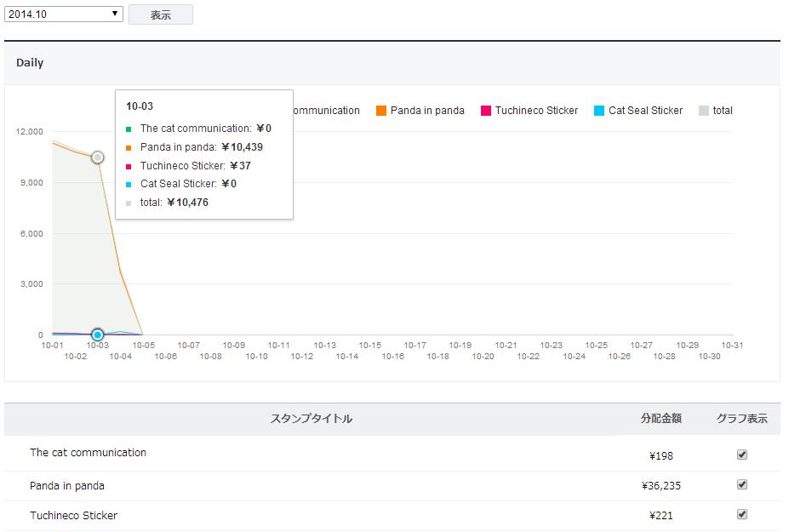Click the gray total data point on 10-03

98,157
